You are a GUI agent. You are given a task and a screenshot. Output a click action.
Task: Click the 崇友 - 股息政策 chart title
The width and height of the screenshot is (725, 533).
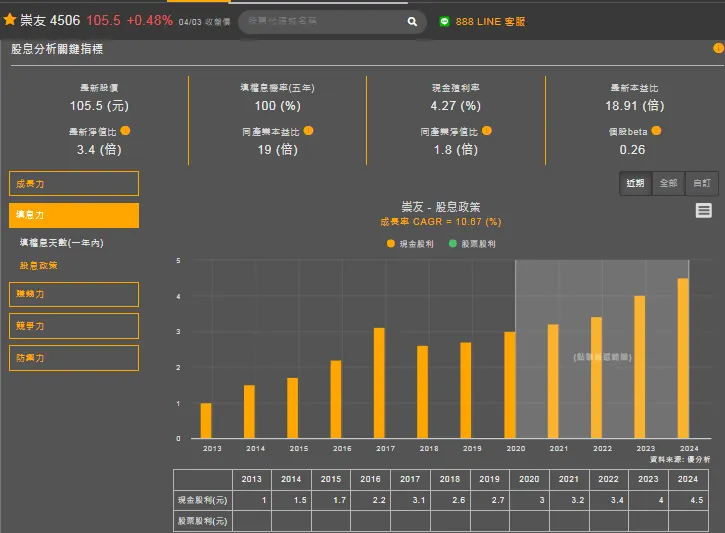(x=441, y=207)
